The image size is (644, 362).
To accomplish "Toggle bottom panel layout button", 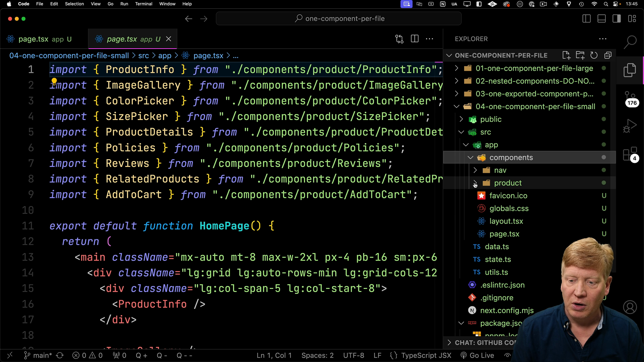I will click(x=601, y=19).
